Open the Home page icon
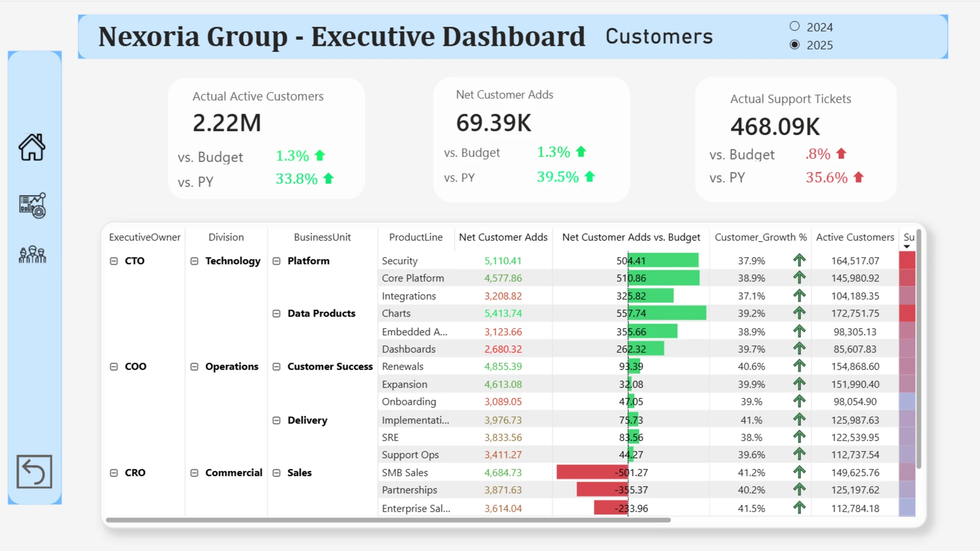The width and height of the screenshot is (980, 551). pyautogui.click(x=32, y=147)
